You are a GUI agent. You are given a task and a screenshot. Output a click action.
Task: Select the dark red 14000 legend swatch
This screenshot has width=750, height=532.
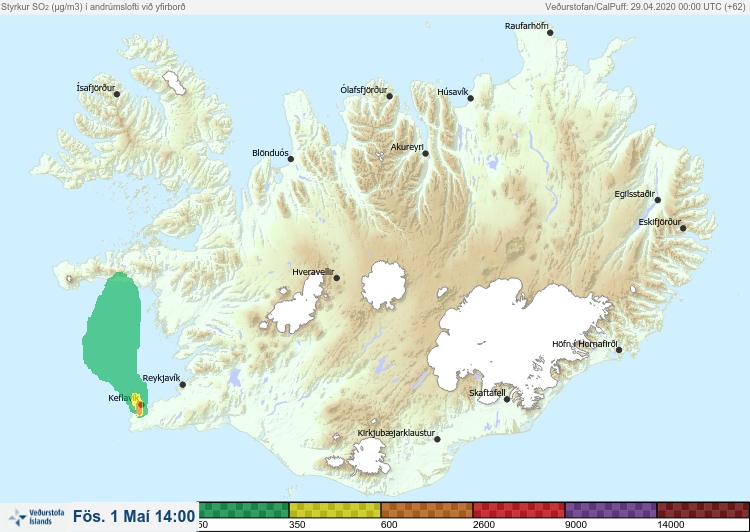[x=703, y=510]
